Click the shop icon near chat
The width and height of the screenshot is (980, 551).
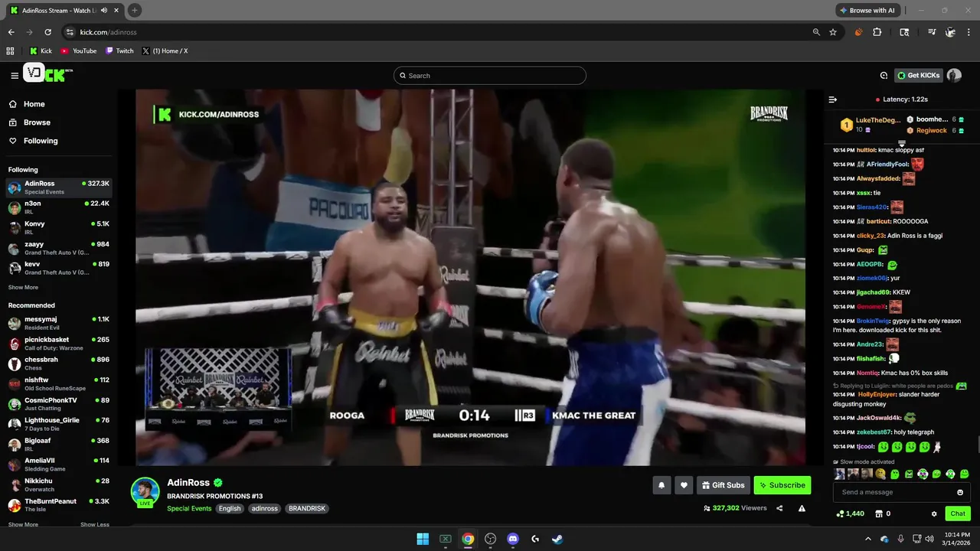coord(879,514)
